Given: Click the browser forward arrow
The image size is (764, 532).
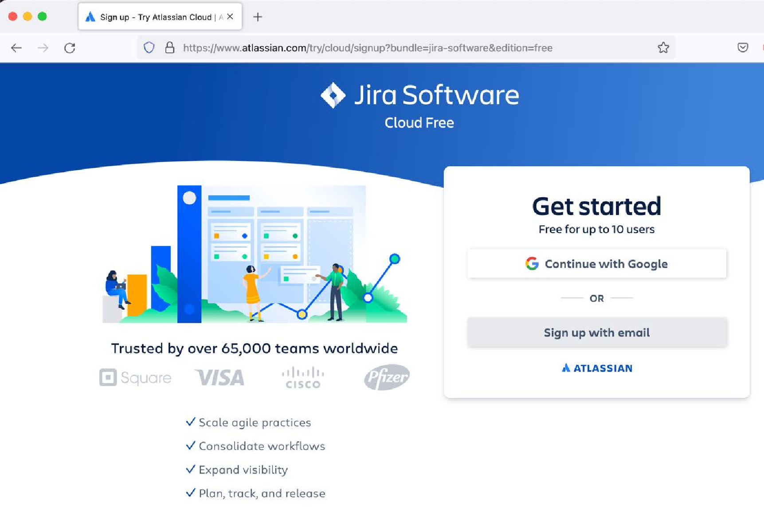Looking at the screenshot, I should 43,48.
